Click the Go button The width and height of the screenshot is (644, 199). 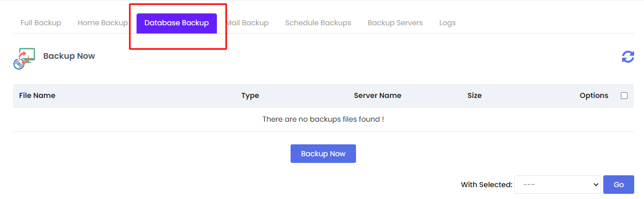pyautogui.click(x=619, y=185)
